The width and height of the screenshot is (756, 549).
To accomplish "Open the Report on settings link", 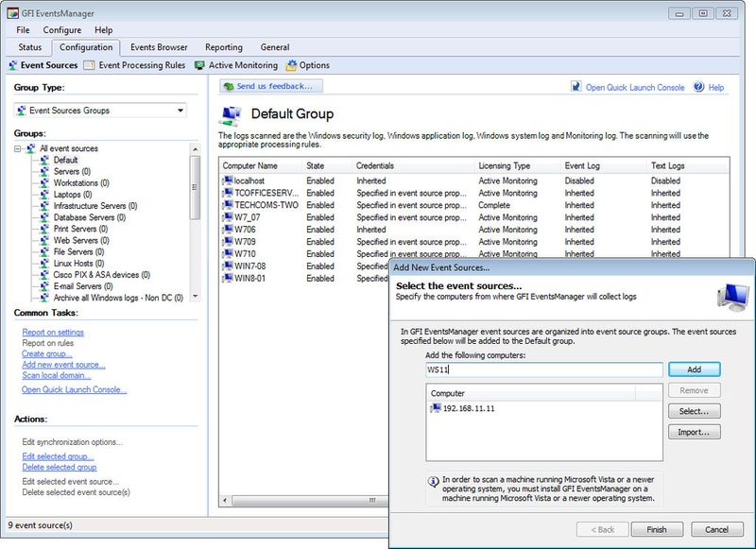I will (x=53, y=332).
